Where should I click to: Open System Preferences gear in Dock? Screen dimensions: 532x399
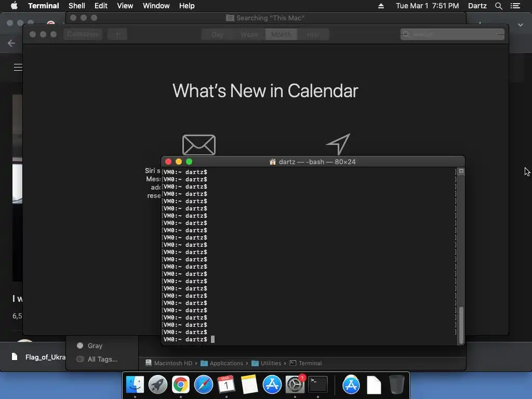coord(295,385)
